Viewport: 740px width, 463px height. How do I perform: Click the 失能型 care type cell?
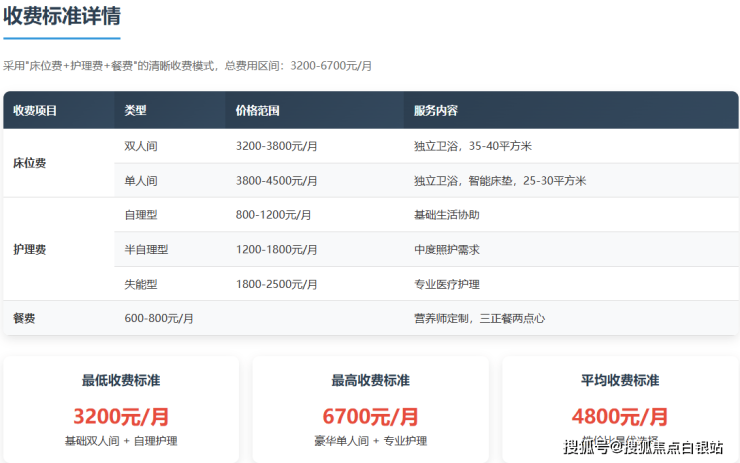[141, 284]
